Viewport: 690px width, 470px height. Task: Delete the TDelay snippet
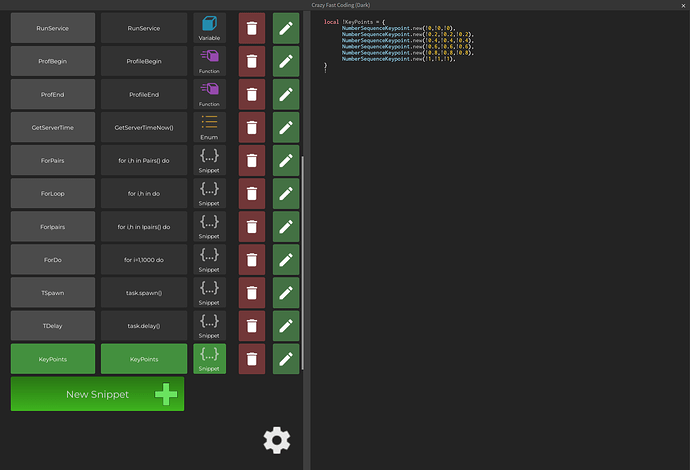click(x=252, y=326)
